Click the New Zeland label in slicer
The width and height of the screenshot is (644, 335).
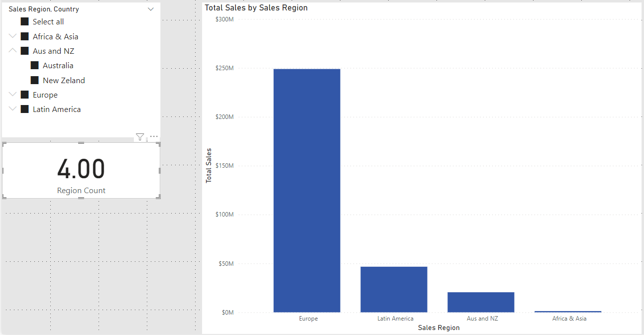pos(64,80)
